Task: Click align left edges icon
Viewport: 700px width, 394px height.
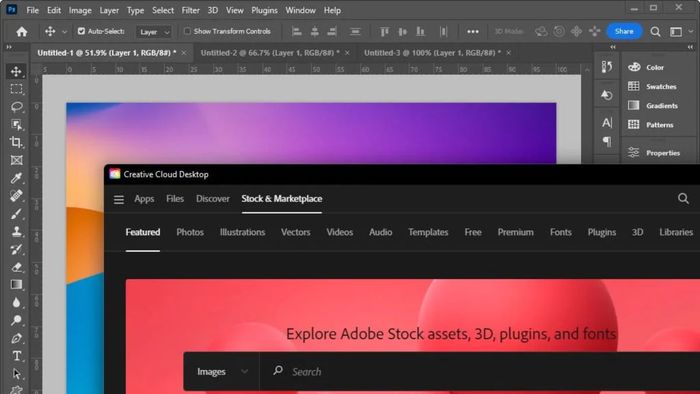Action: tap(296, 31)
